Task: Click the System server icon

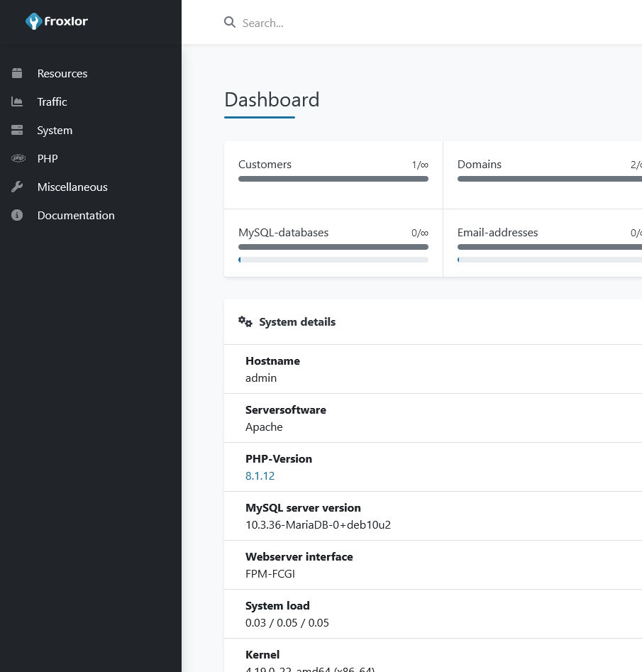Action: click(17, 130)
